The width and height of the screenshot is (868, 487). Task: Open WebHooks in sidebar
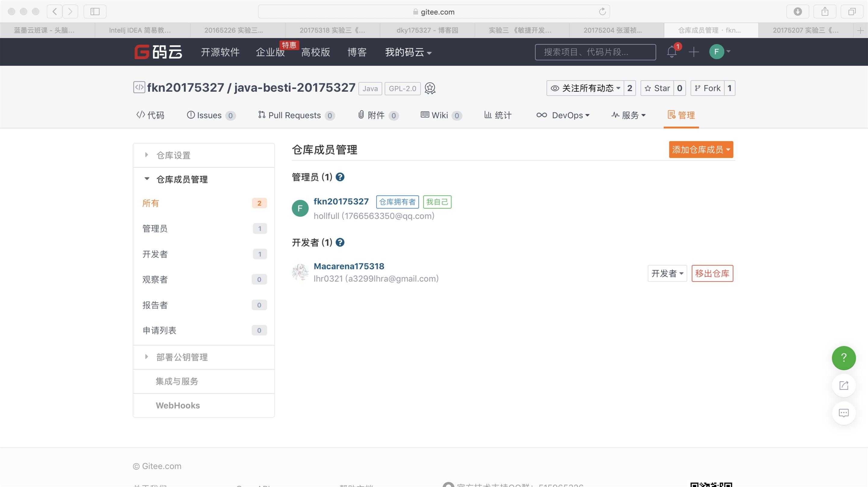tap(203, 405)
